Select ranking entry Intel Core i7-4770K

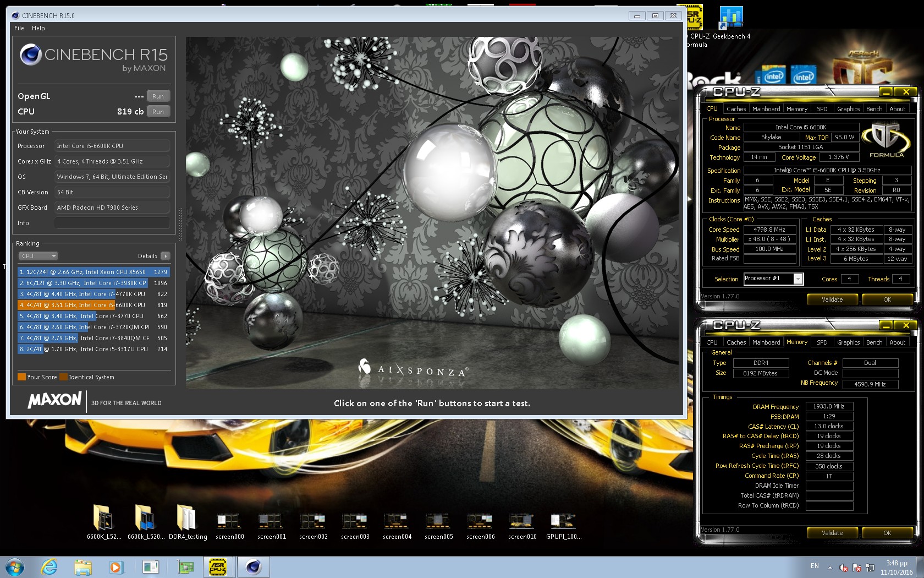pos(94,294)
